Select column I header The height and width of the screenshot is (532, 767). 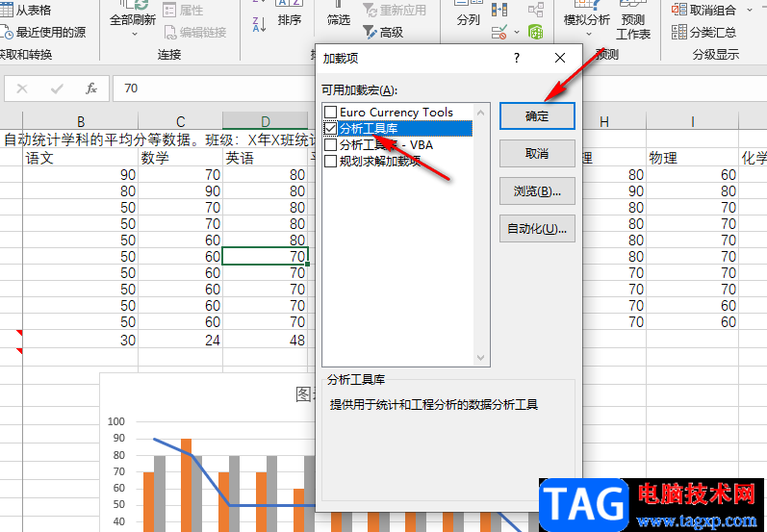click(693, 121)
